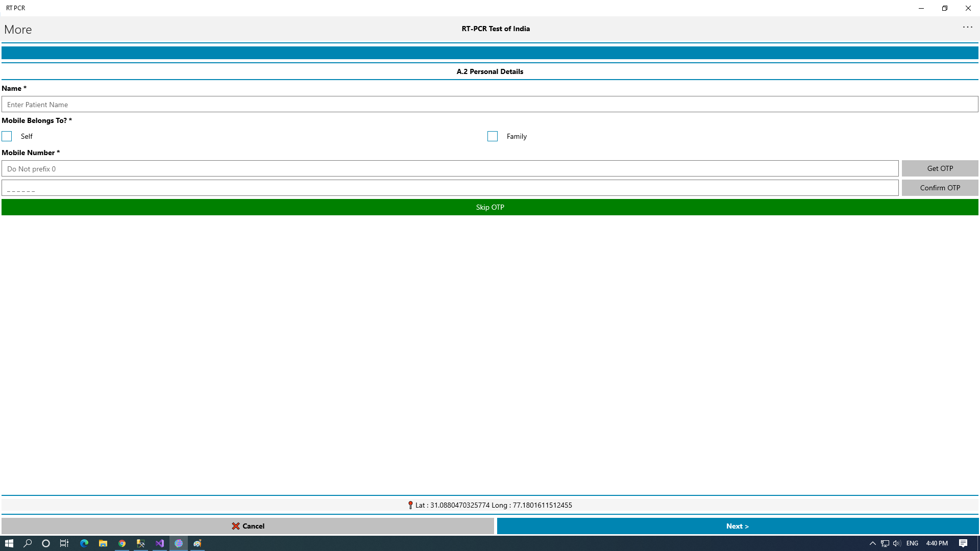Image resolution: width=980 pixels, height=551 pixels.
Task: Open File Explorer from the taskbar
Action: (x=103, y=543)
